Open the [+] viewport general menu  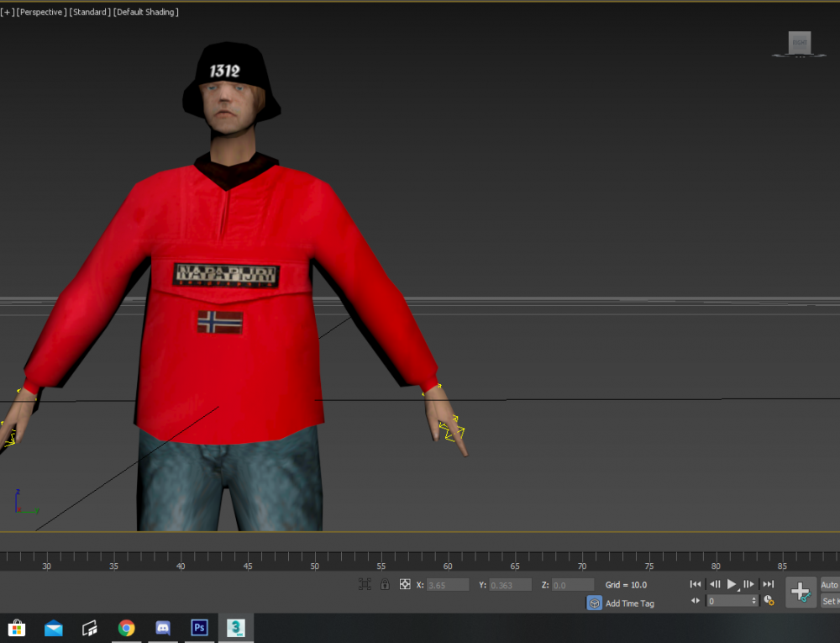tap(7, 12)
